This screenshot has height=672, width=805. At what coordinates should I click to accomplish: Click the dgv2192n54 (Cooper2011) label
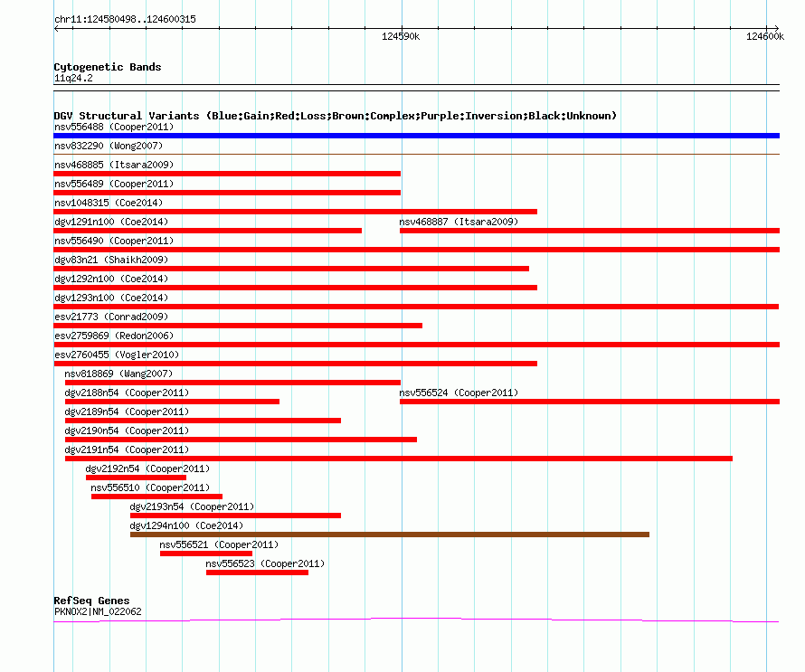pos(147,469)
